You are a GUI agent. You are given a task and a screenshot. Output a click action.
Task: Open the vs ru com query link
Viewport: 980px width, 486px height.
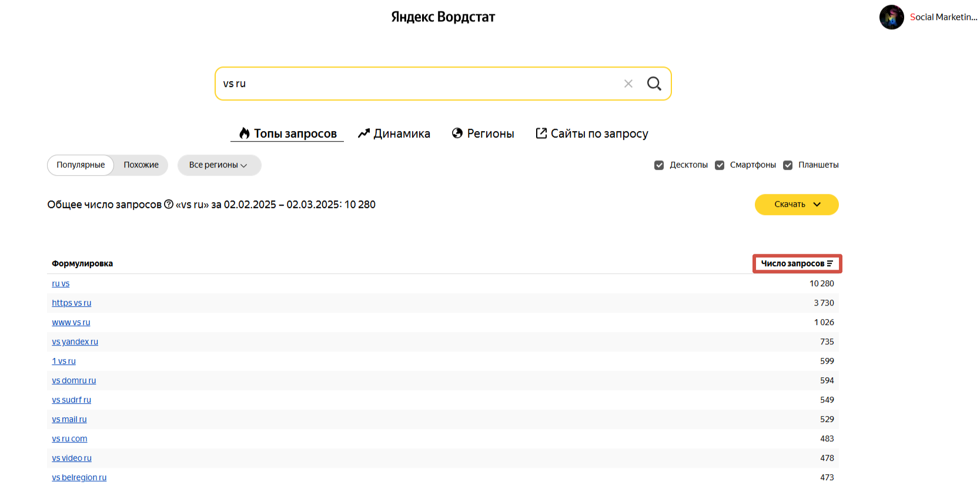coord(69,438)
